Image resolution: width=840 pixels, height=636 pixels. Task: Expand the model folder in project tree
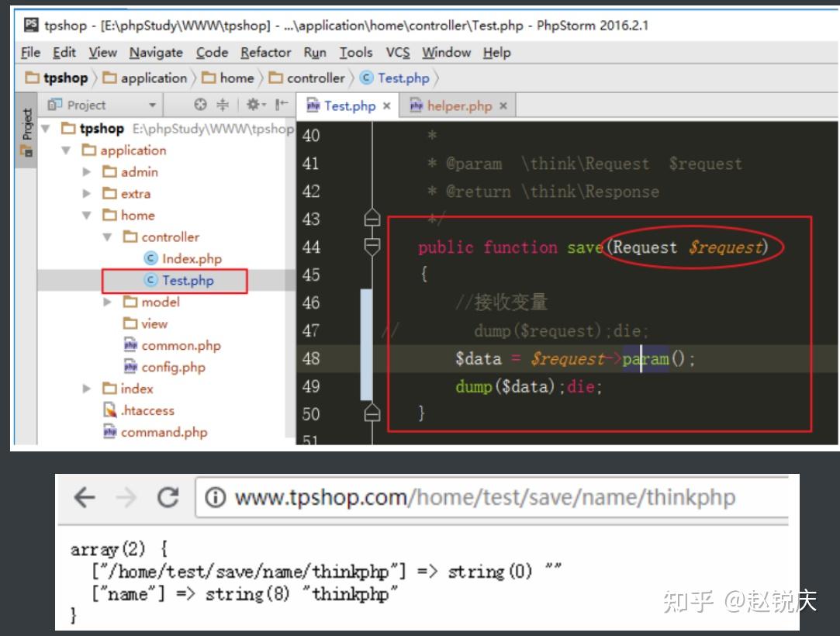[107, 302]
